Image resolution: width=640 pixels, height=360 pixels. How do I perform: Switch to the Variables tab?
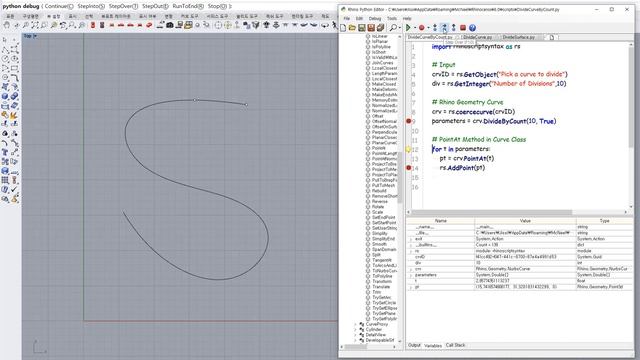point(433,345)
